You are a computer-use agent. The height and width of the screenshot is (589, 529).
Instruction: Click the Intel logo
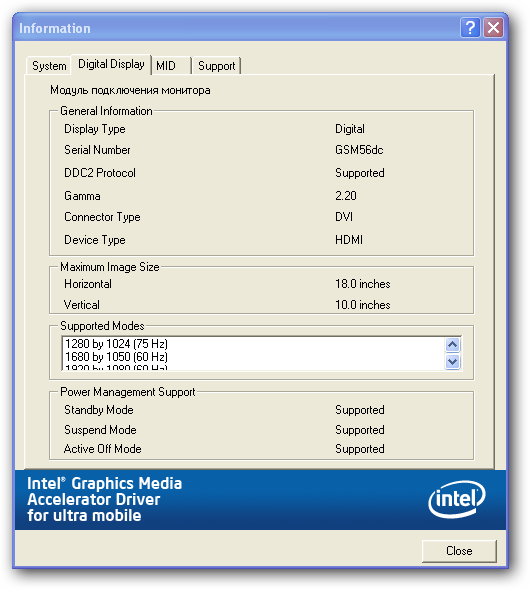click(x=456, y=499)
